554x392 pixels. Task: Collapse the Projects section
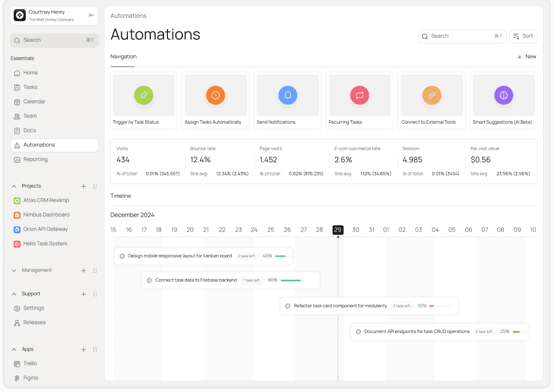[14, 186]
